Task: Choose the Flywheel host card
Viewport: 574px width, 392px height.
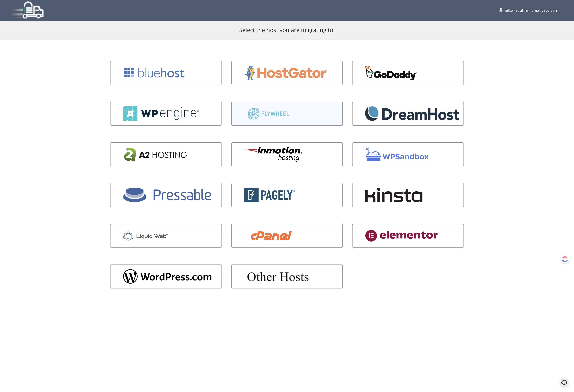Action: click(x=287, y=114)
